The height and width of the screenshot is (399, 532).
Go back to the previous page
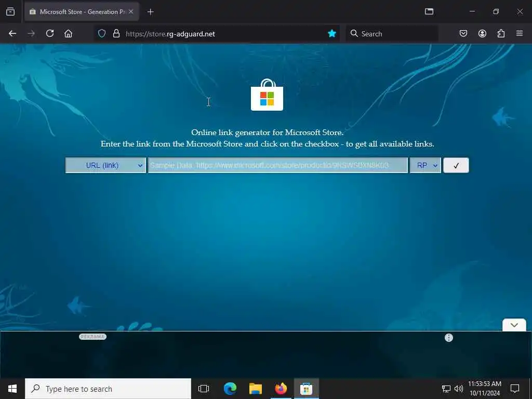click(12, 34)
